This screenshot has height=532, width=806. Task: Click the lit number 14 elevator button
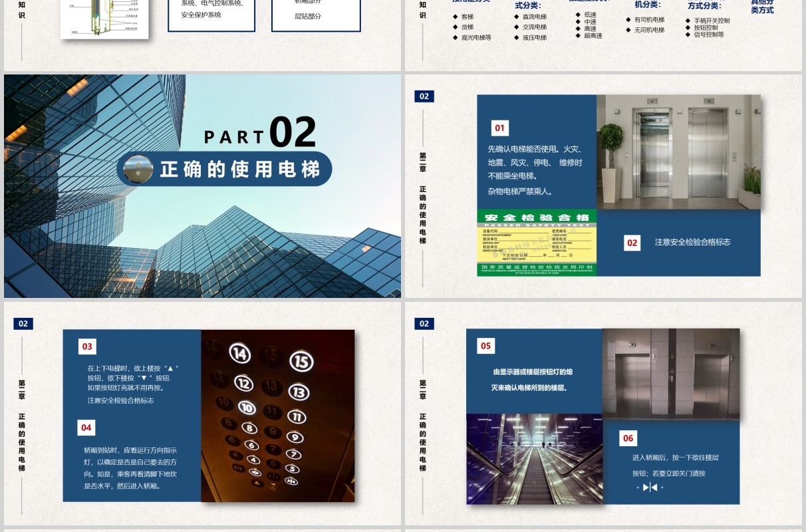(239, 353)
